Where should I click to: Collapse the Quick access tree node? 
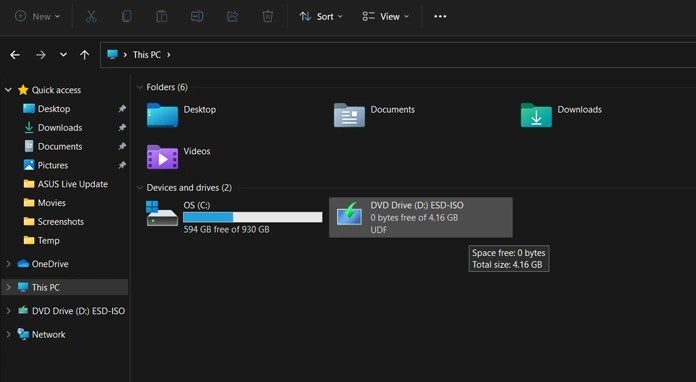(x=8, y=90)
